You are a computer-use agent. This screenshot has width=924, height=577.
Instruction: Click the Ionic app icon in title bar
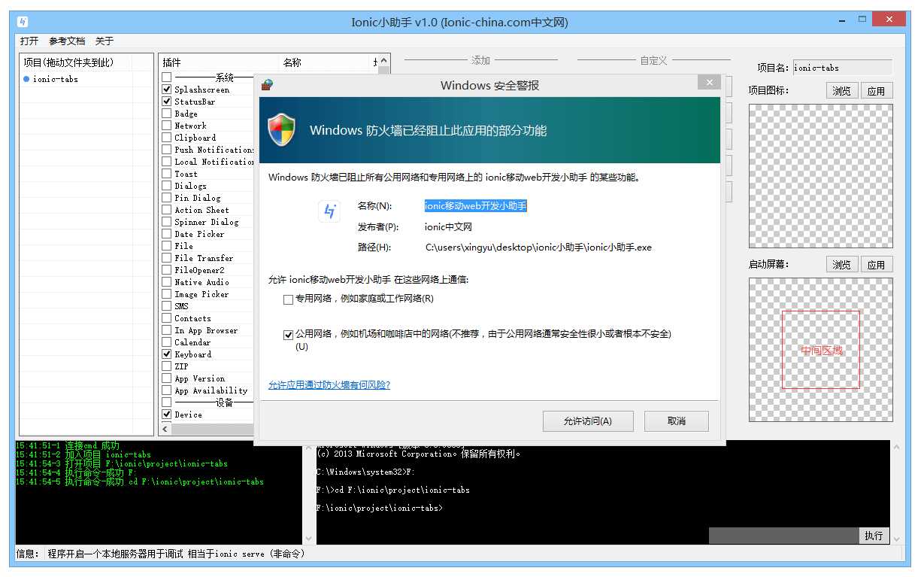click(23, 21)
